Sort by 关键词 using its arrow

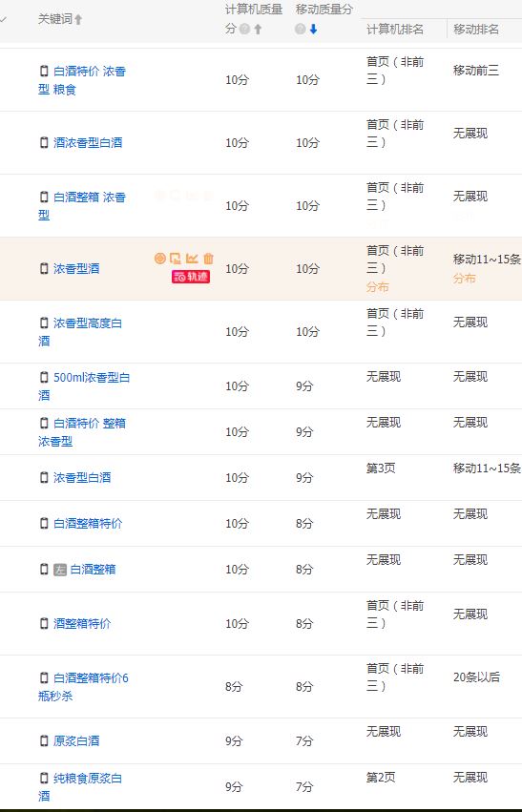pos(78,20)
